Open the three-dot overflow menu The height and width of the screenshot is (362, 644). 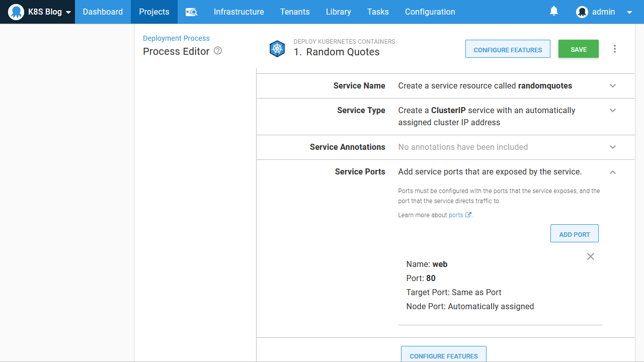tap(615, 49)
